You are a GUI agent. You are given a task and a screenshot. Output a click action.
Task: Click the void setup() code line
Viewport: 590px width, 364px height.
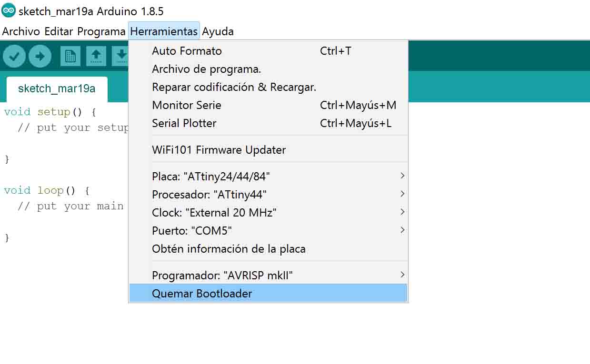(50, 112)
